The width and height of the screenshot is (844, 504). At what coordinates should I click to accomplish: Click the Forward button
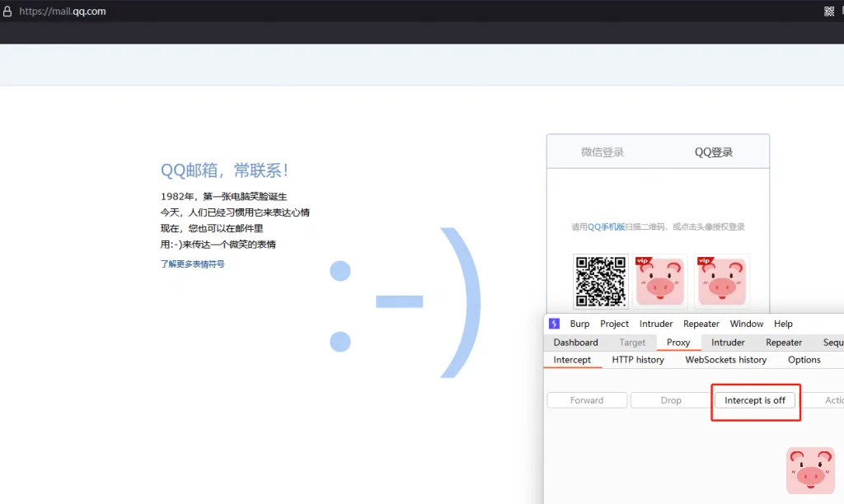pyautogui.click(x=587, y=400)
